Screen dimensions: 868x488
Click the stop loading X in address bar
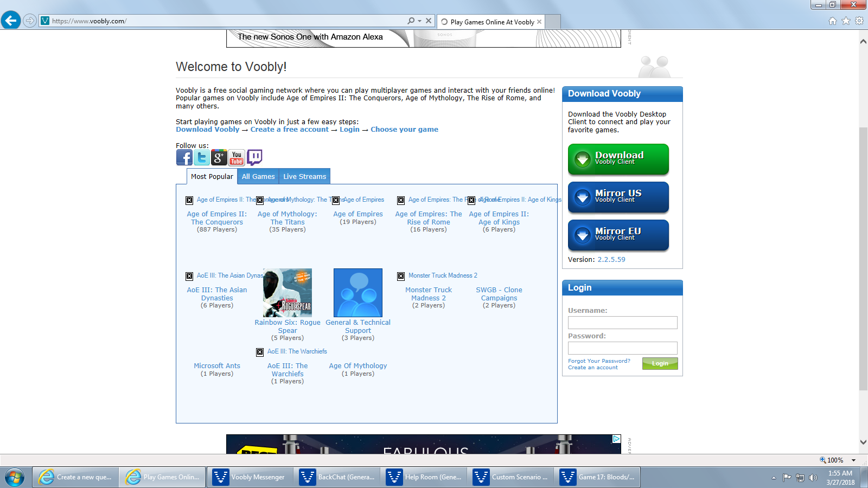click(429, 21)
